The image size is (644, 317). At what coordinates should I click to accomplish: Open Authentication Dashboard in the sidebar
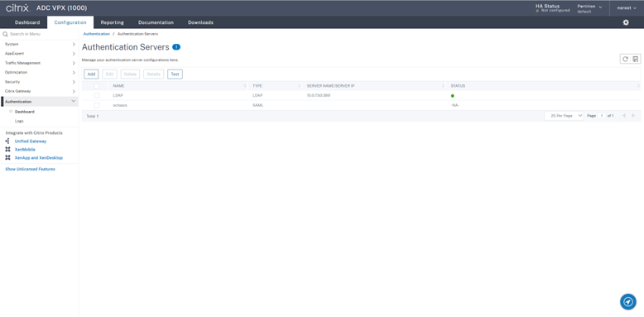(25, 112)
